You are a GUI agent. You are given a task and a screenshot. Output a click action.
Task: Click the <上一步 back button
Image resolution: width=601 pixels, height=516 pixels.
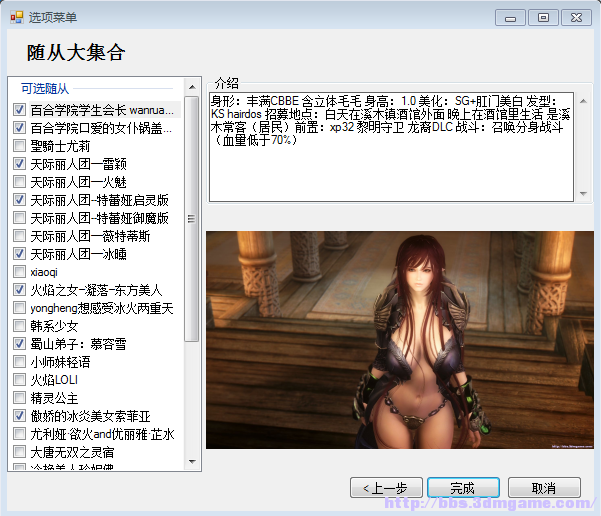pos(386,488)
